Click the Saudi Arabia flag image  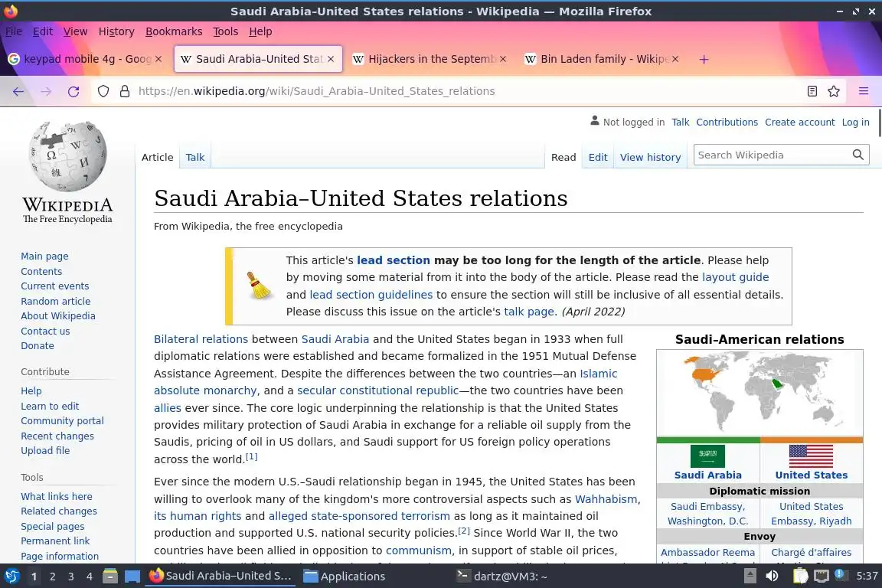[x=707, y=456]
